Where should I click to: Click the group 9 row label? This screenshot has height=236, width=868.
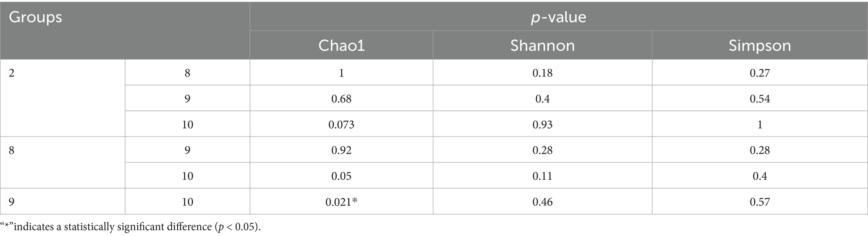click(x=11, y=202)
